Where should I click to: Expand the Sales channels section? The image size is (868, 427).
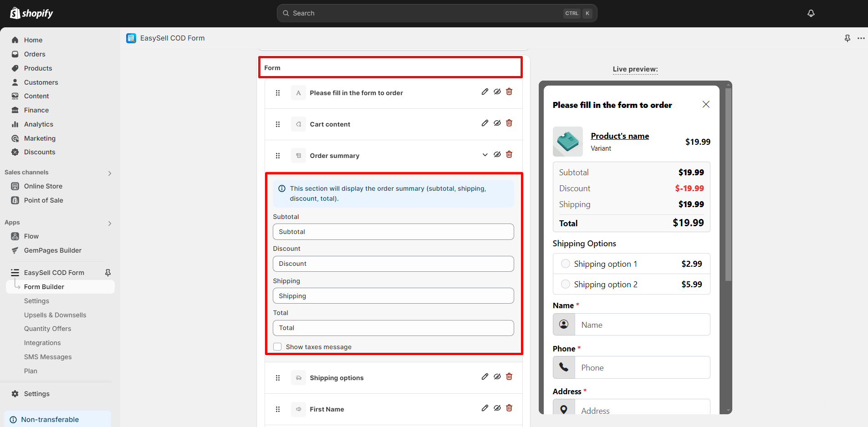click(x=109, y=173)
